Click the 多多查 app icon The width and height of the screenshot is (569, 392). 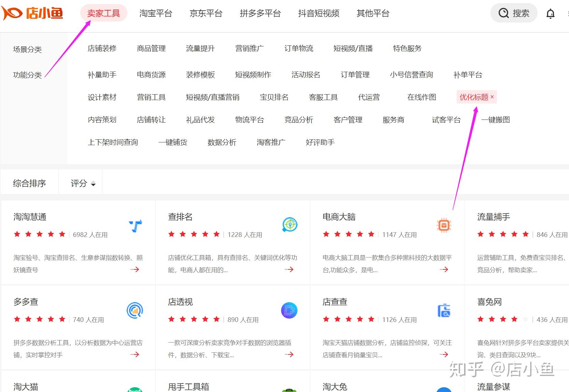pos(135,310)
